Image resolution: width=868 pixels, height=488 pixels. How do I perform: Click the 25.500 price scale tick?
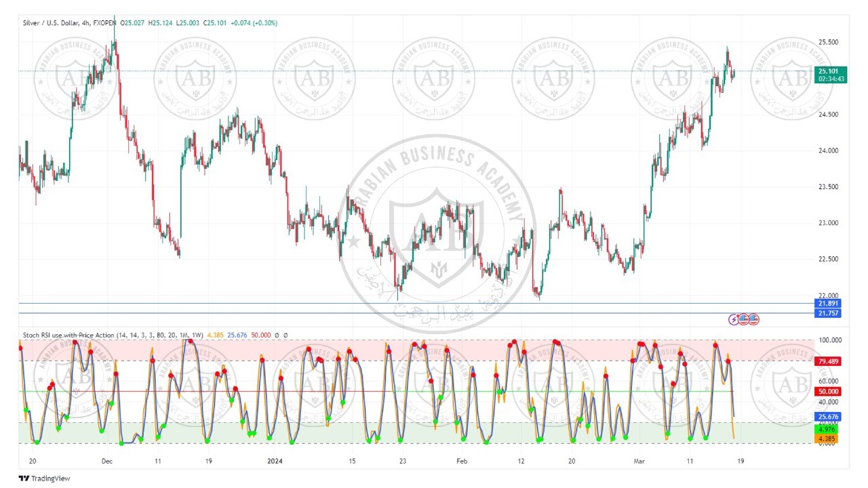coord(829,42)
